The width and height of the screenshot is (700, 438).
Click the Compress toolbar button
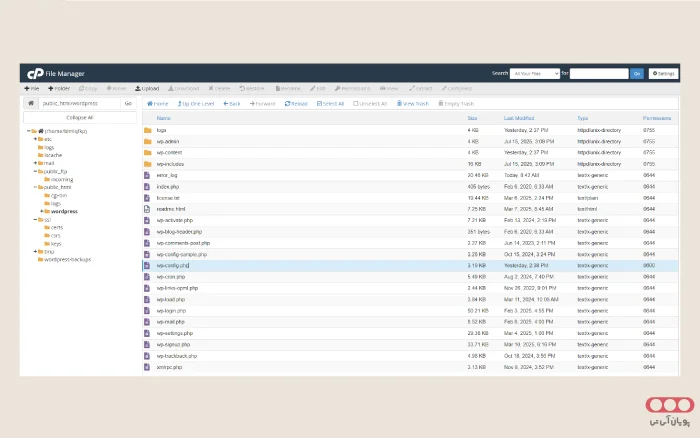coord(457,88)
